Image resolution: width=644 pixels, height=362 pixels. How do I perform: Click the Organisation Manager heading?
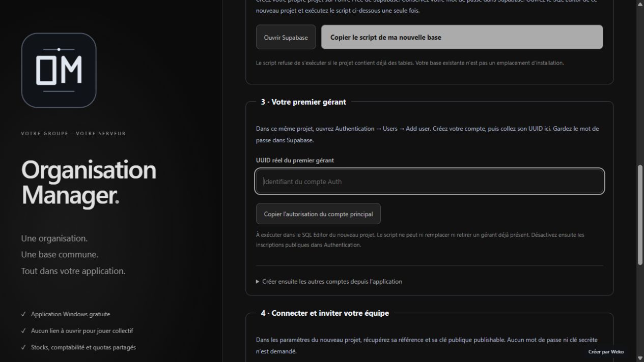89,182
